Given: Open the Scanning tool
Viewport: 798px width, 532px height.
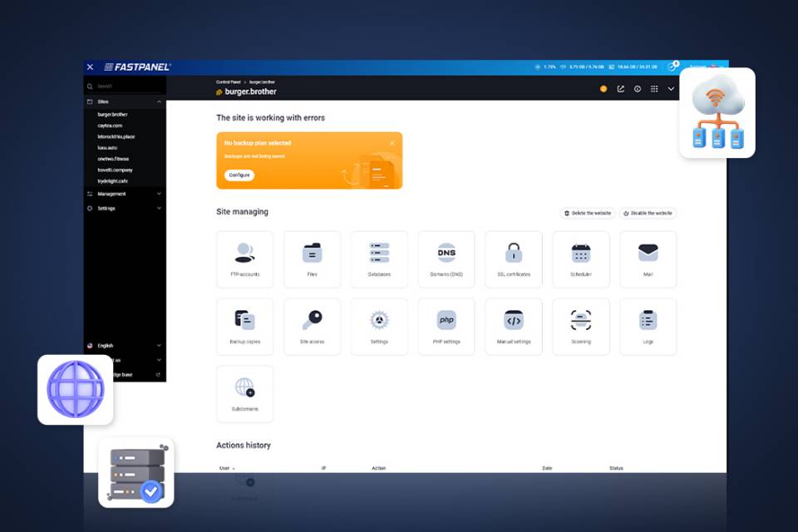Looking at the screenshot, I should (x=580, y=326).
